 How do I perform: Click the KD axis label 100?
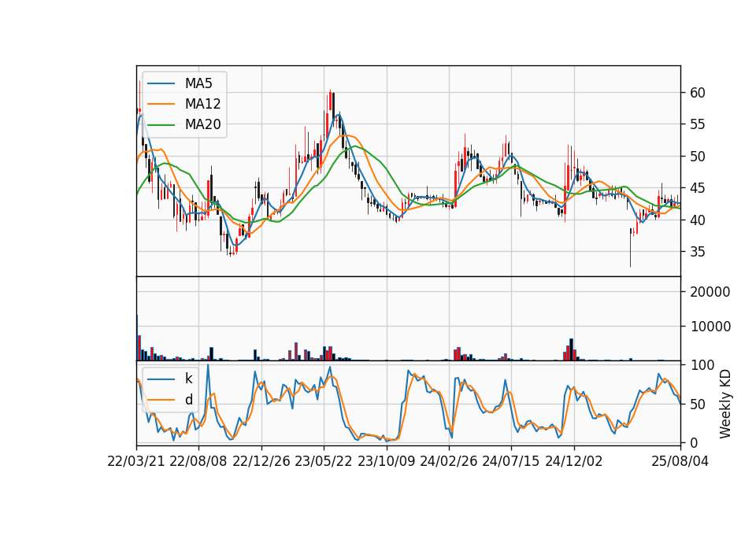click(x=702, y=365)
